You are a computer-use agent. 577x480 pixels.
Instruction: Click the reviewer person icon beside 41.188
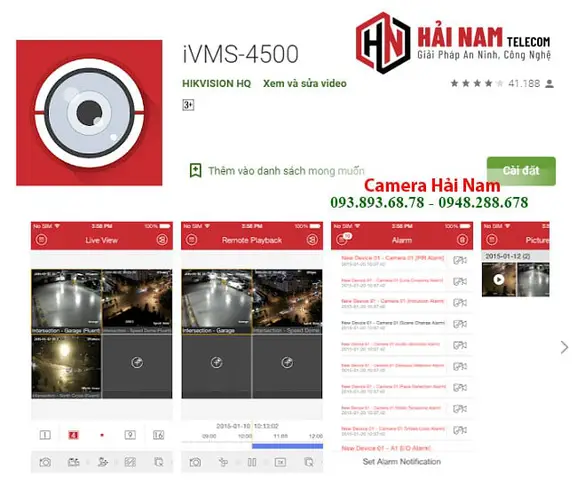549,84
